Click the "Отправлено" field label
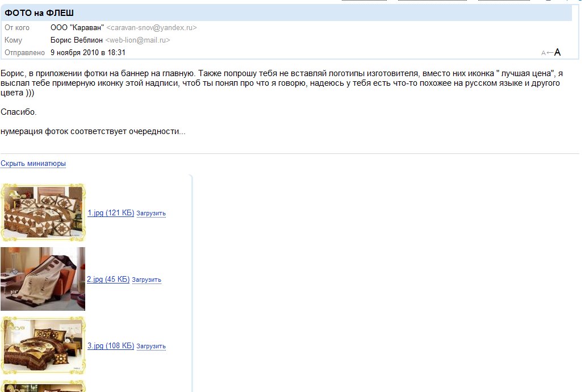Viewport: 585px width, 392px height. pyautogui.click(x=24, y=53)
